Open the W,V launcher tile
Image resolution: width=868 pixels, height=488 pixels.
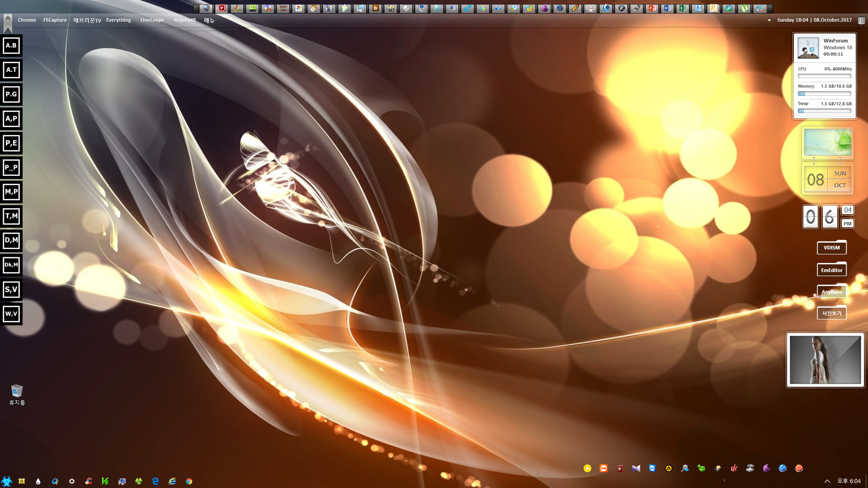(x=11, y=314)
